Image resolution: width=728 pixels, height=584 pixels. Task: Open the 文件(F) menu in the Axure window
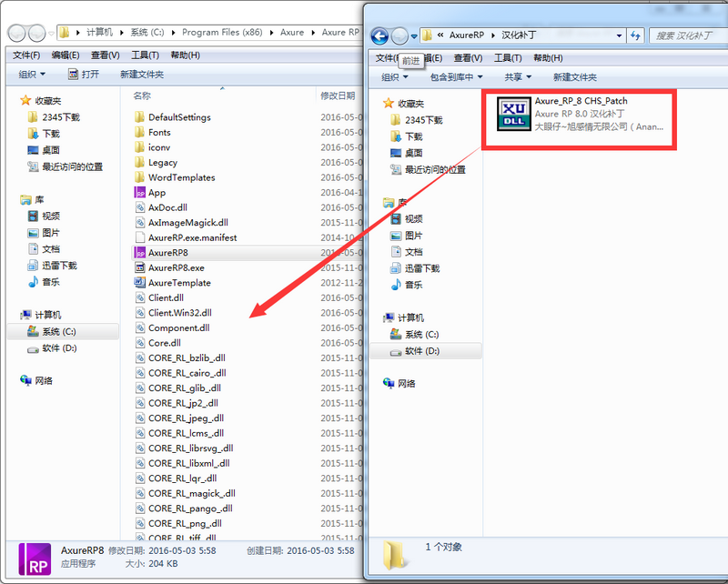pos(26,55)
